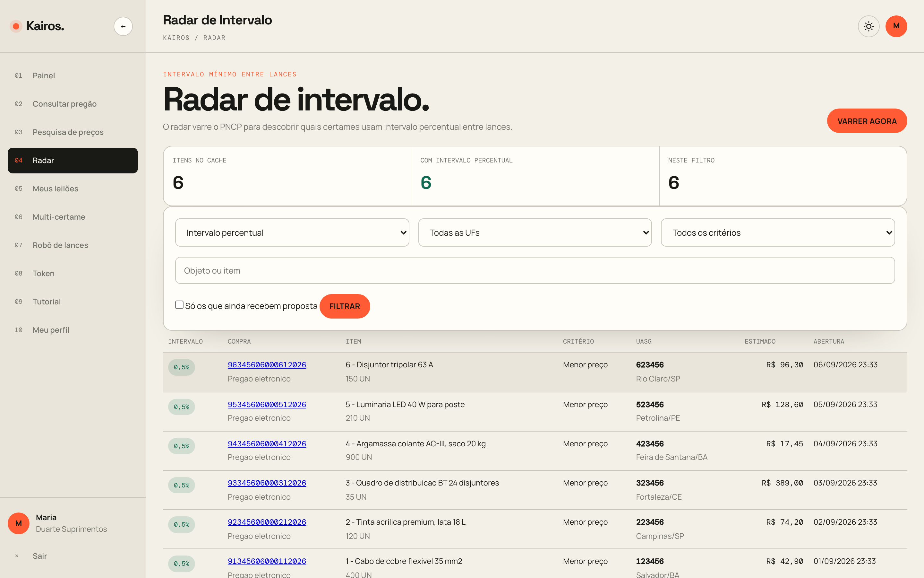Click the 0,5% badge in Disjuntor tripolar row
The height and width of the screenshot is (578, 924).
(181, 367)
